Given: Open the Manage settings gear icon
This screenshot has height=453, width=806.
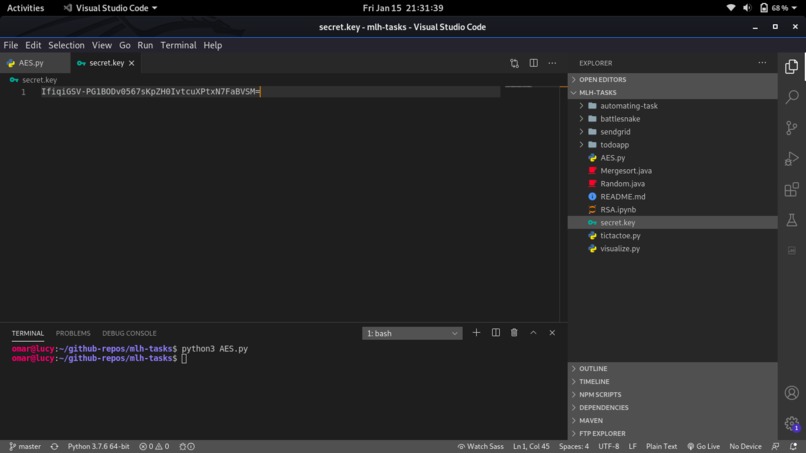Looking at the screenshot, I should click(x=792, y=424).
